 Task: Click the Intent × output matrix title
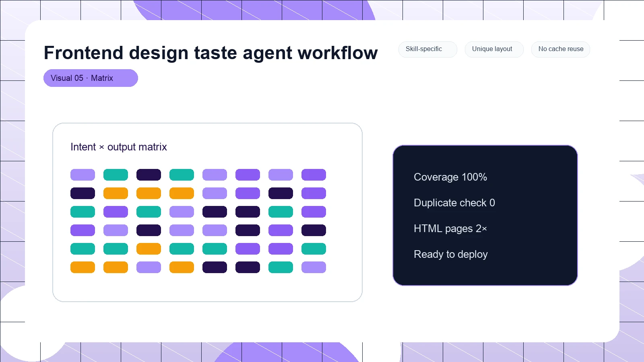click(x=119, y=147)
